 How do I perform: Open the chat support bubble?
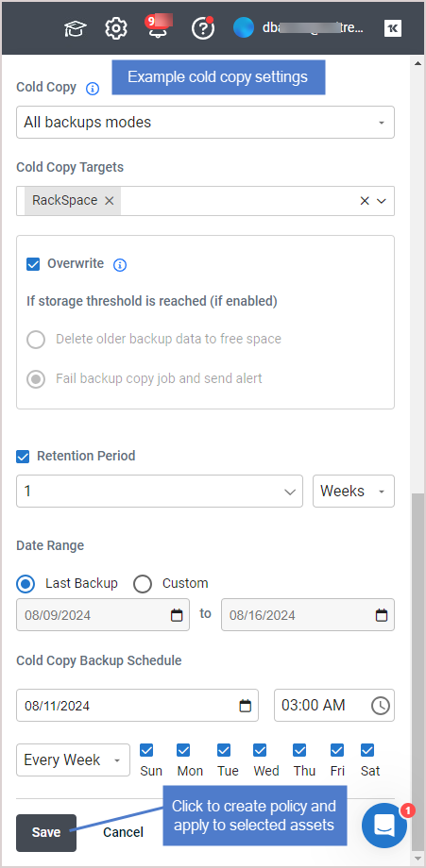tap(384, 826)
